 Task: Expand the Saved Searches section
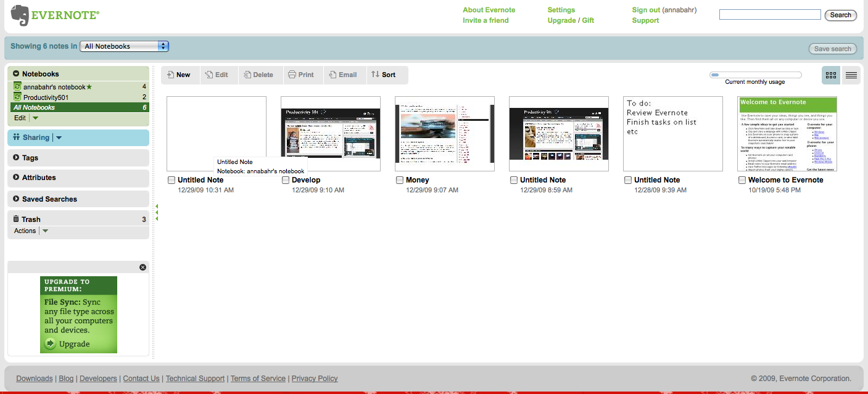click(16, 199)
